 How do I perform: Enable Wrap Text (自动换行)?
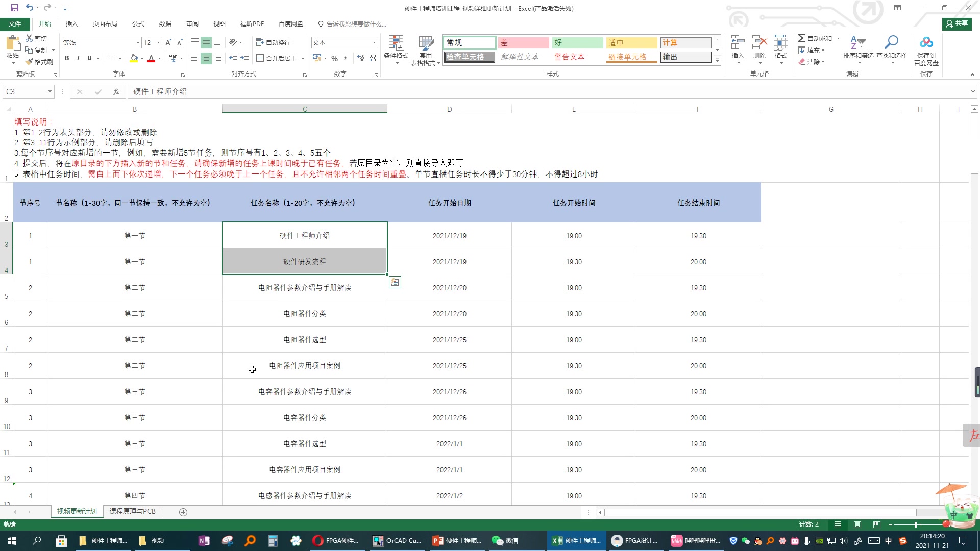tap(273, 42)
